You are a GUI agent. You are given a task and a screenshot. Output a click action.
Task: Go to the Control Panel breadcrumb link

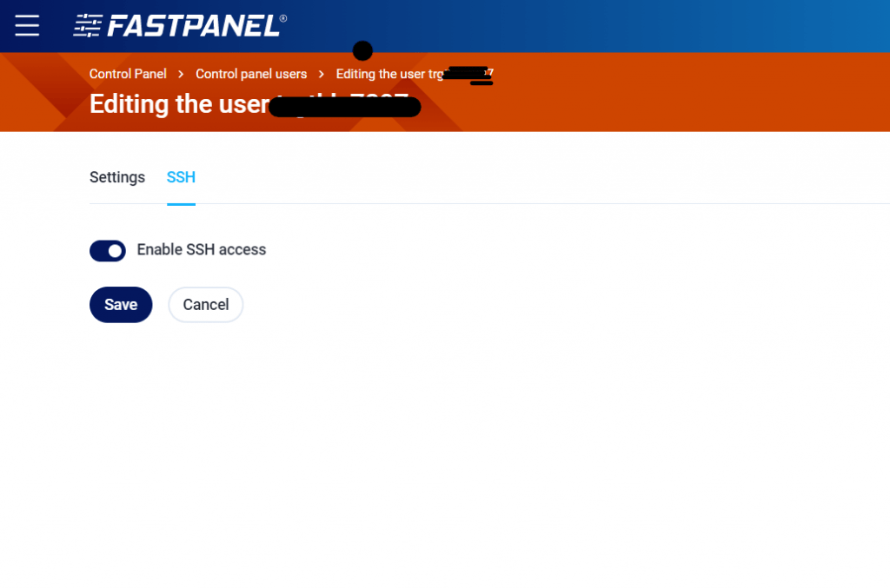pos(128,75)
